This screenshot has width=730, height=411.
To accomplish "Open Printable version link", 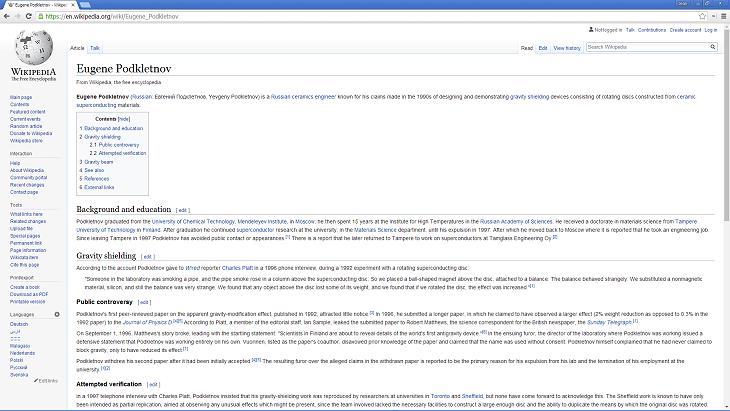I will point(27,302).
